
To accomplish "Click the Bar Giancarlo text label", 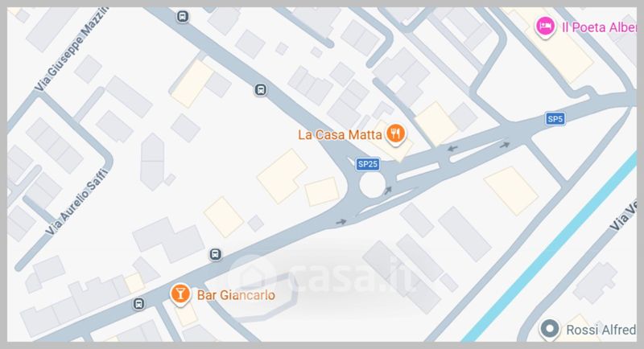I will (236, 295).
